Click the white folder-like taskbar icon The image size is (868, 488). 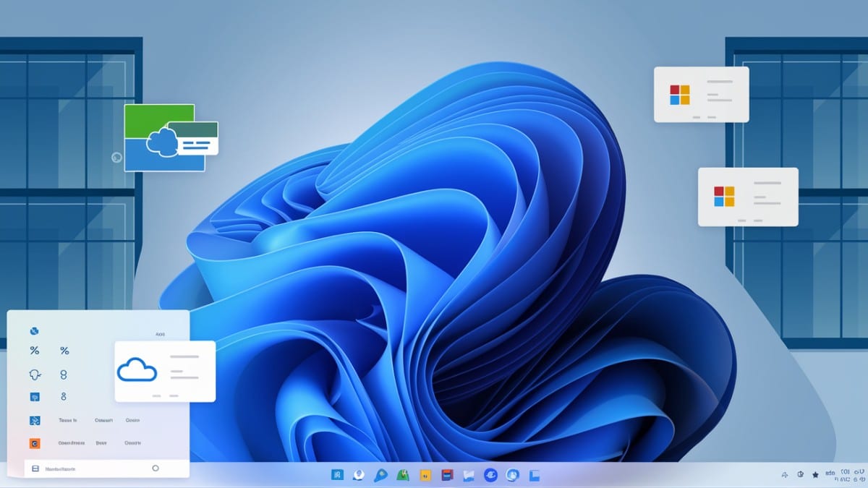coord(469,475)
